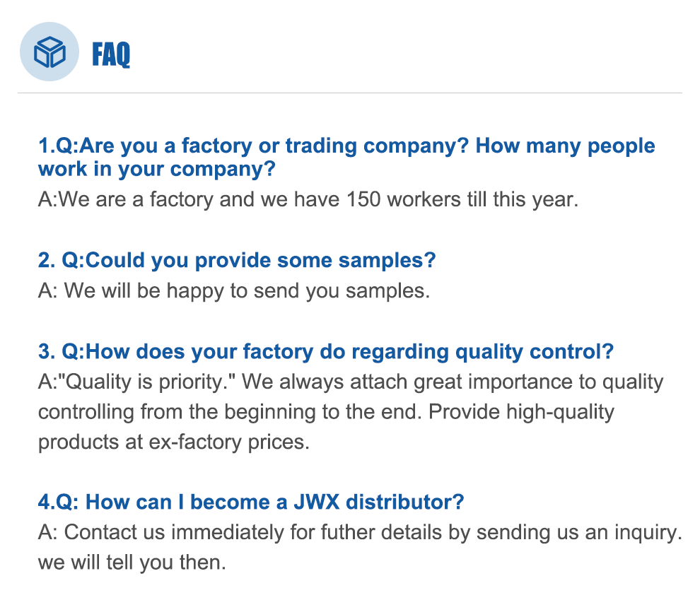This screenshot has width=700, height=600.
Task: Click the blue cube FAQ icon
Action: [49, 52]
